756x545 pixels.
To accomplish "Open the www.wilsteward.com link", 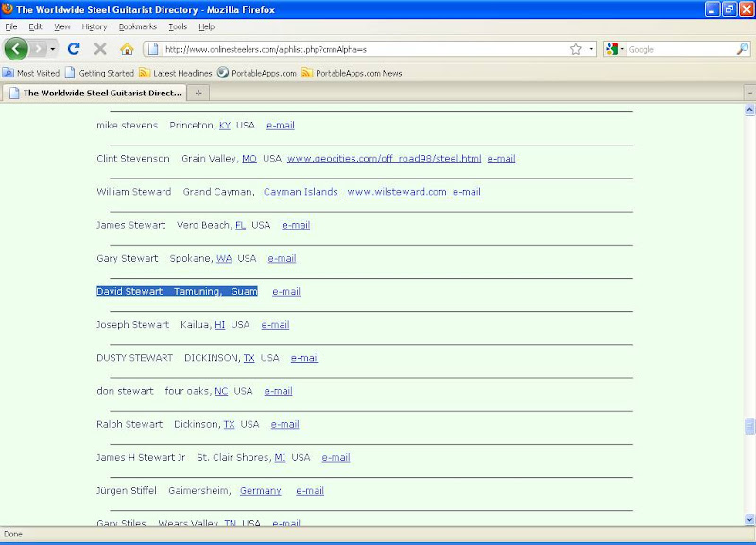I will pos(397,192).
